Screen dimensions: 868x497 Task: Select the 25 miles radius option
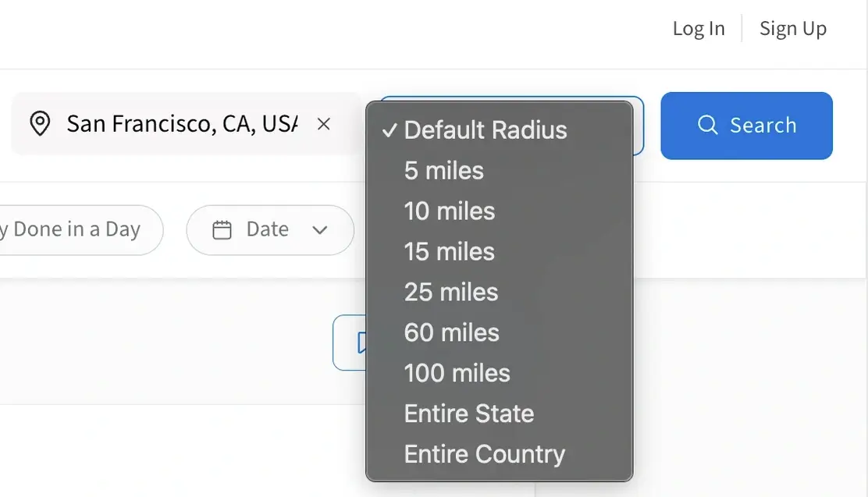tap(450, 293)
